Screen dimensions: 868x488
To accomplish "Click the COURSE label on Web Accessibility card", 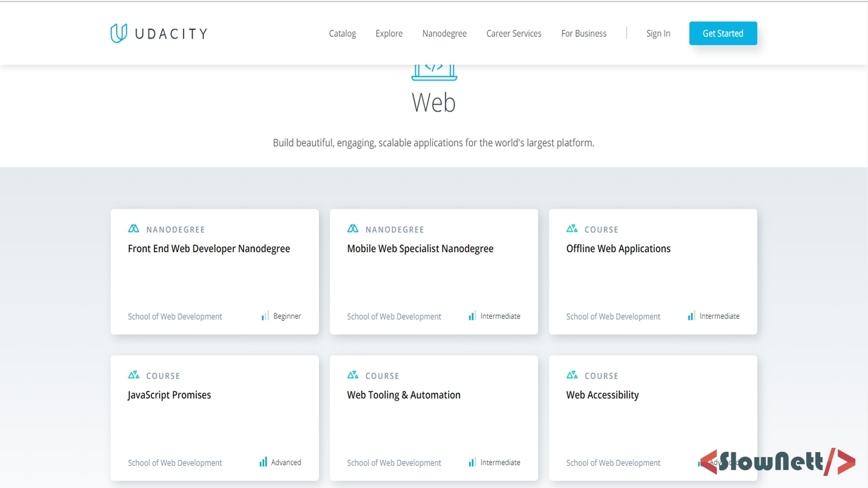I will [602, 376].
